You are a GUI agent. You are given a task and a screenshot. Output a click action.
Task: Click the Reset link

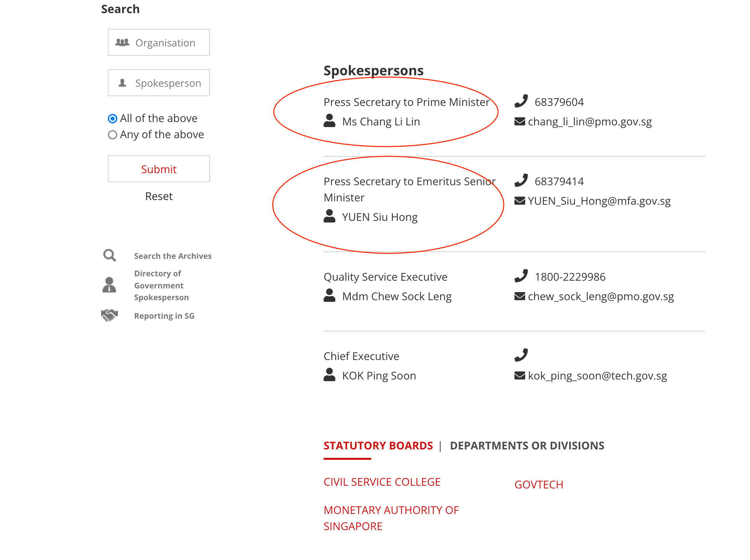(x=159, y=196)
